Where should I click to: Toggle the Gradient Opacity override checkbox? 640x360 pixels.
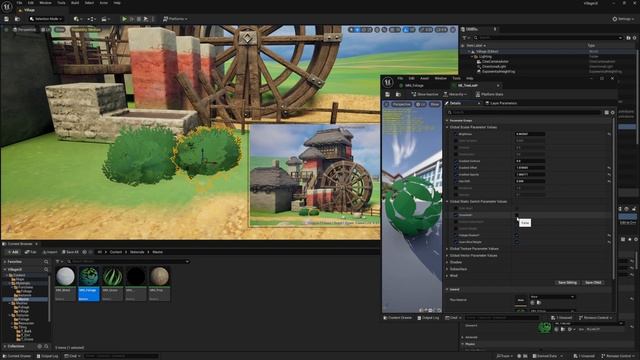pyautogui.click(x=456, y=175)
